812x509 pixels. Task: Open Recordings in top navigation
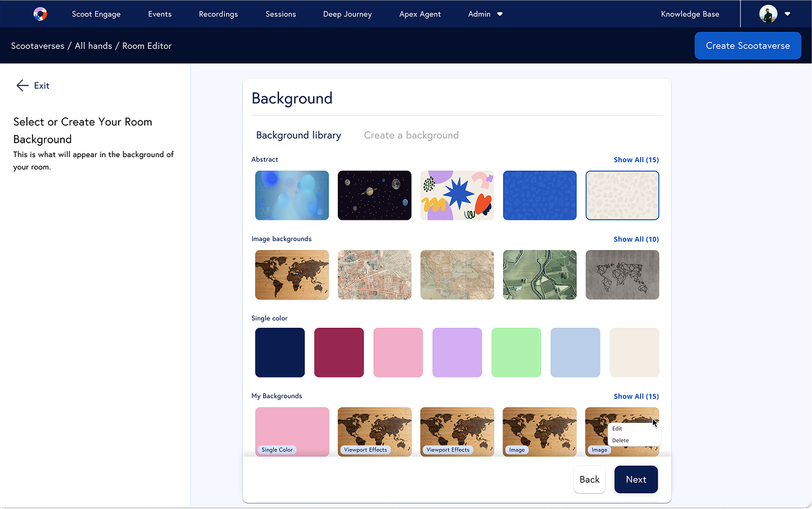[218, 14]
